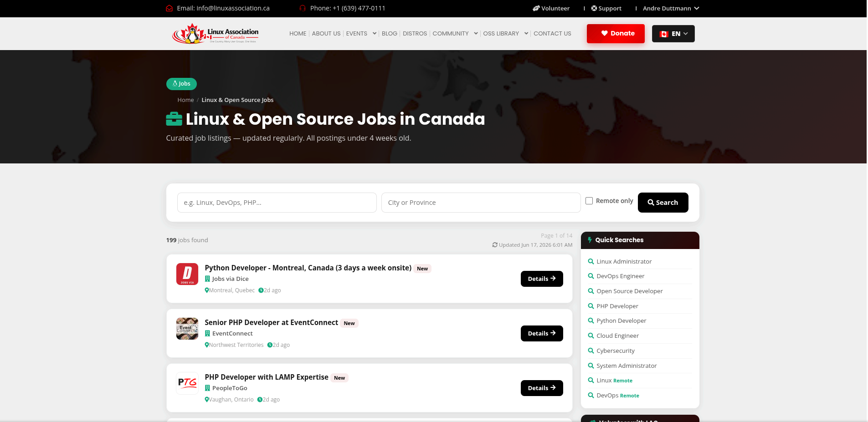The image size is (868, 422).
Task: Click search icon beside Cloud Engineer
Action: pyautogui.click(x=591, y=336)
